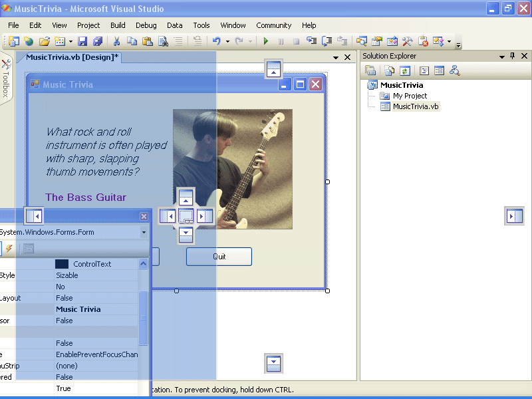The height and width of the screenshot is (399, 532).
Task: Click the Events lightning bolt icon
Action: tap(9, 248)
